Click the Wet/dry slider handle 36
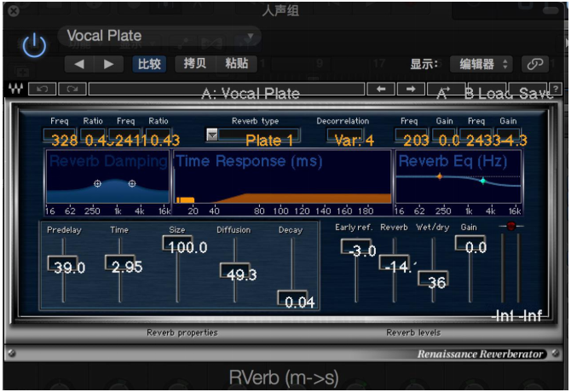 433,280
